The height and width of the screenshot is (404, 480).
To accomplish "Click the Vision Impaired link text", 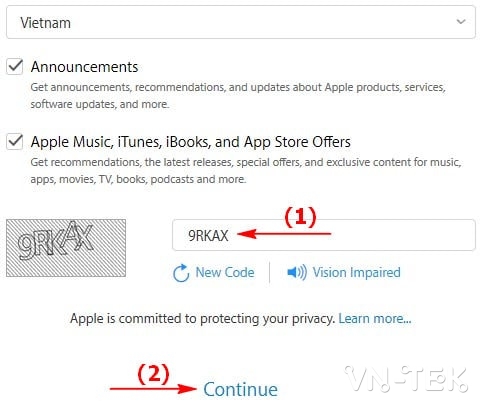I will tap(356, 272).
